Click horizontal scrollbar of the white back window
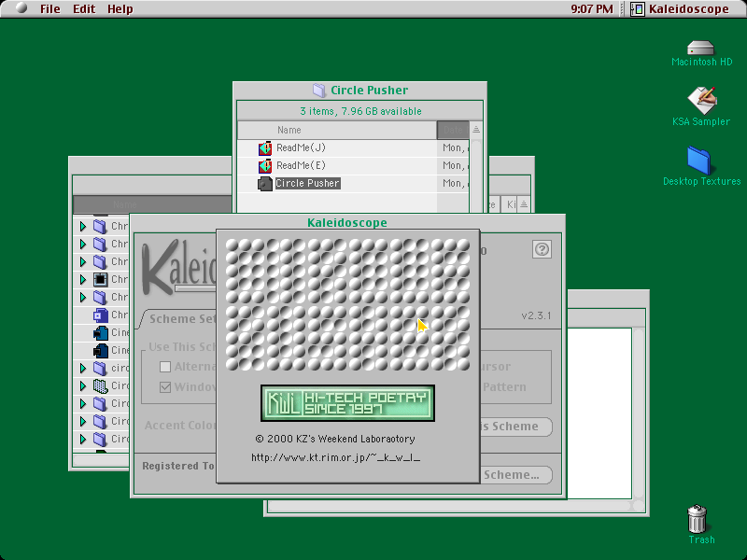This screenshot has width=747, height=560. click(450, 506)
